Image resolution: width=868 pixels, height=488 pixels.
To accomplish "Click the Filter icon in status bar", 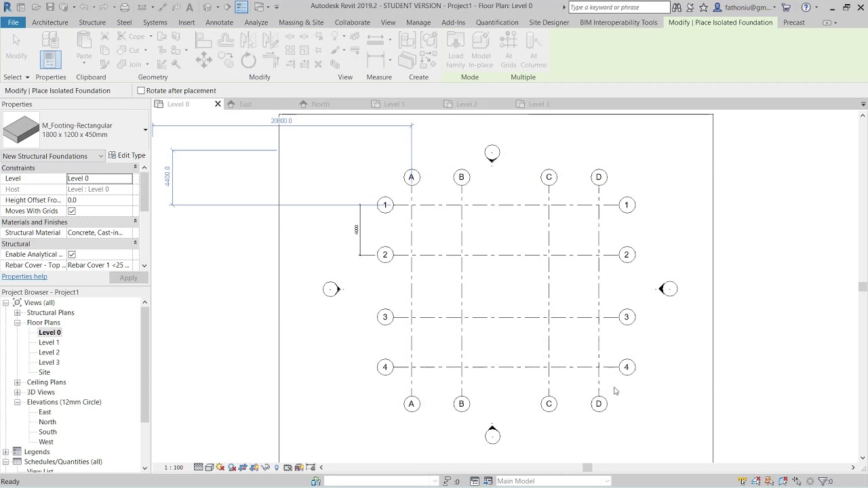I will tap(822, 481).
